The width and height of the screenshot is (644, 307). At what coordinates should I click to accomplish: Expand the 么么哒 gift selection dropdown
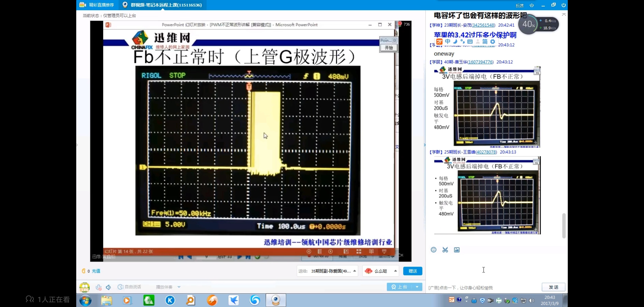pyautogui.click(x=395, y=271)
